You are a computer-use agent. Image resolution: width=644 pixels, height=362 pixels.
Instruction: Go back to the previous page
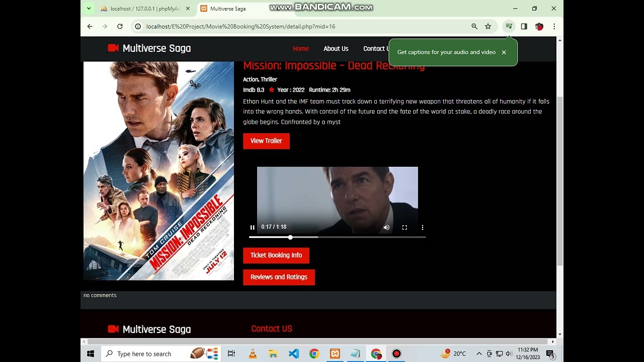[90, 26]
